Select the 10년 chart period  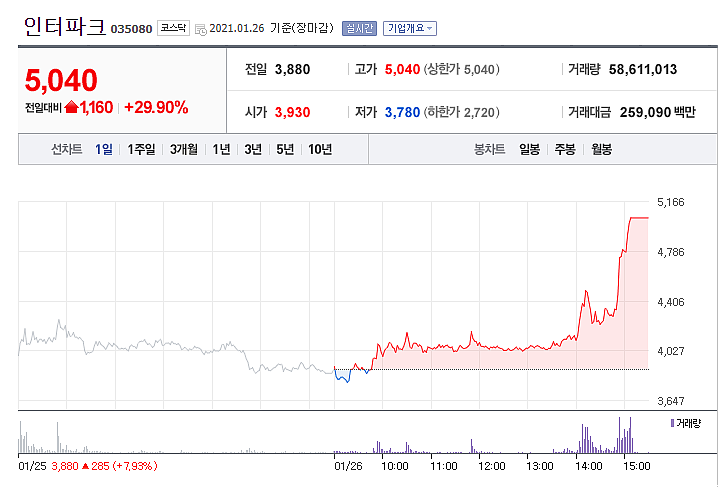click(x=320, y=149)
